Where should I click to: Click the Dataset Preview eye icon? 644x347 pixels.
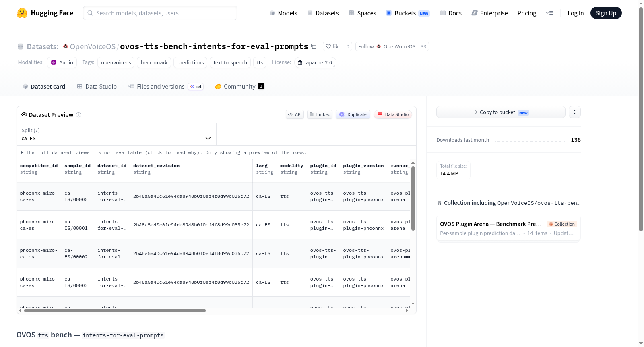(x=24, y=114)
